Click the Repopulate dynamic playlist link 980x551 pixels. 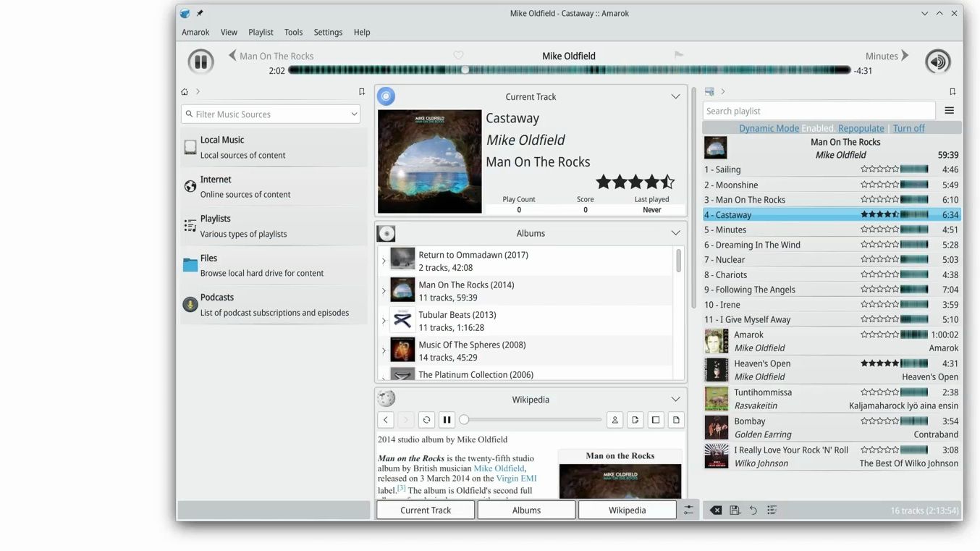click(861, 128)
